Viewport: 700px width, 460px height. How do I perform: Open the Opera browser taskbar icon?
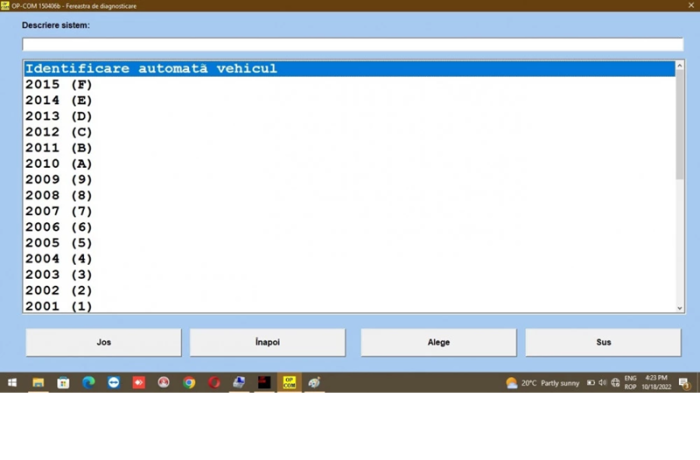[214, 382]
